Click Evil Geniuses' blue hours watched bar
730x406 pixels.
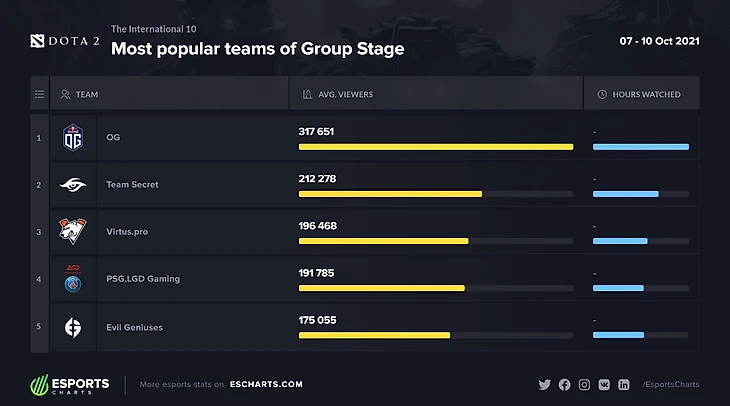(618, 335)
